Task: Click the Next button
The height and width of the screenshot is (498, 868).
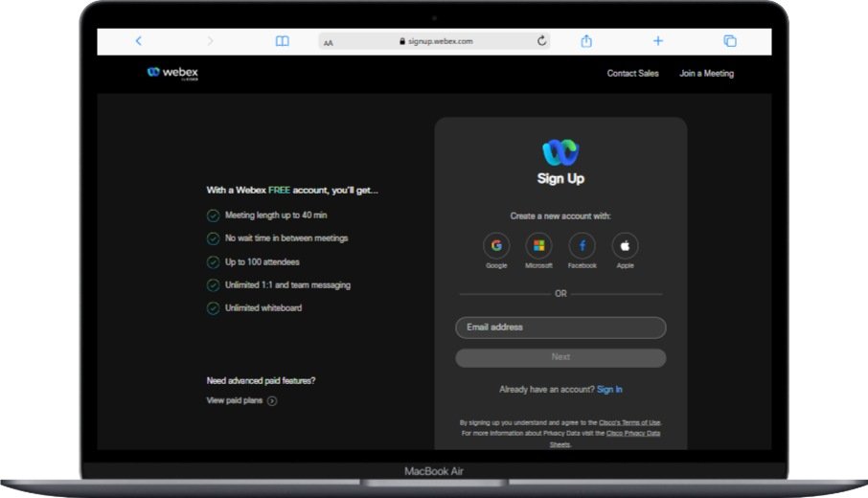Action: tap(560, 357)
